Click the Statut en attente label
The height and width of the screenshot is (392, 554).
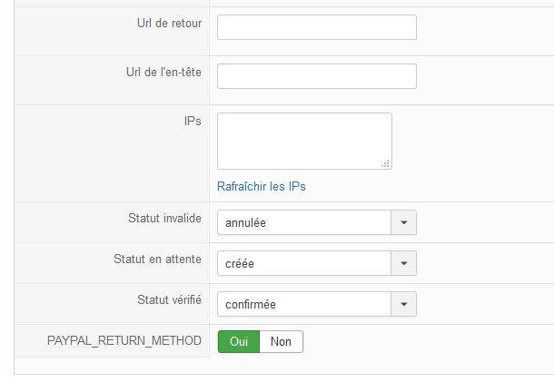tap(158, 259)
